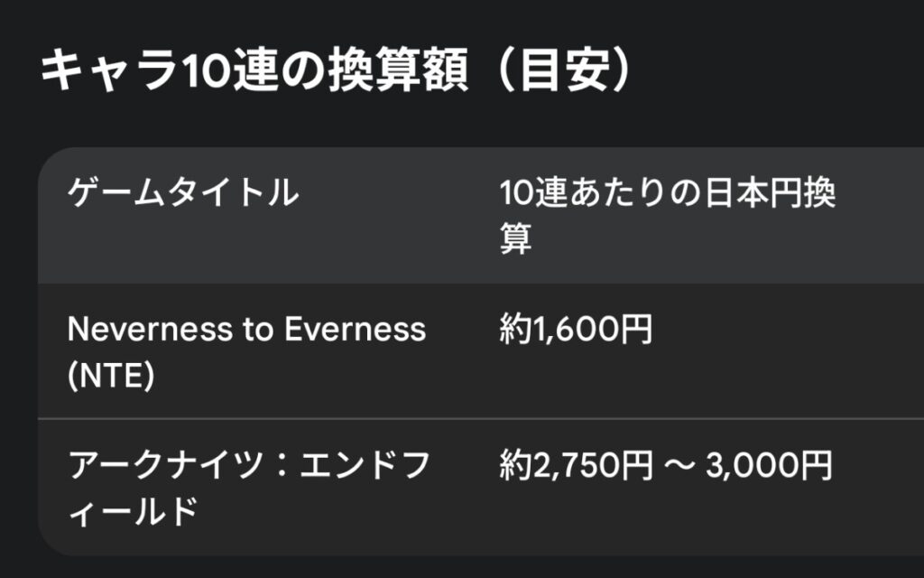Click the wrapped ィールド text on the second line
Viewport: 924px width, 578px height.
[133, 512]
